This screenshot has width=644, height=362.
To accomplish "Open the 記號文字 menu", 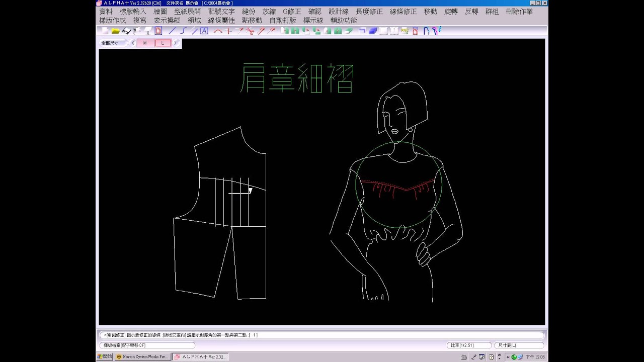I will [x=221, y=11].
